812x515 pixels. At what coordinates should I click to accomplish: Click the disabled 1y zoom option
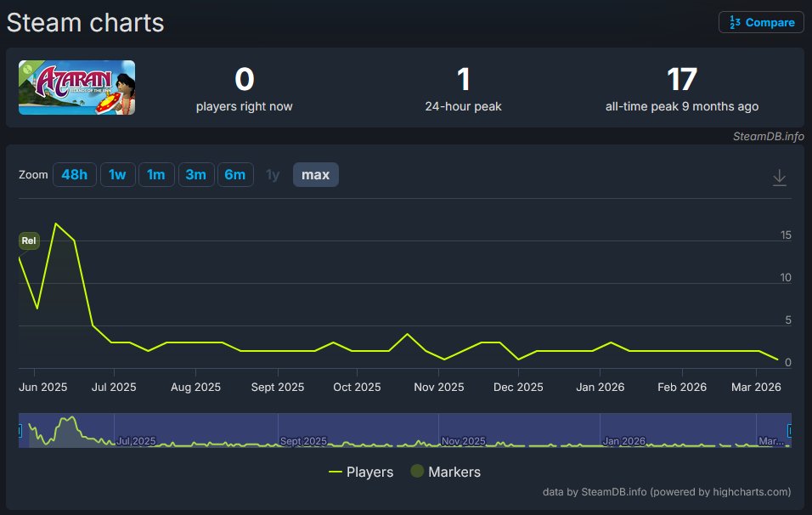click(x=273, y=174)
